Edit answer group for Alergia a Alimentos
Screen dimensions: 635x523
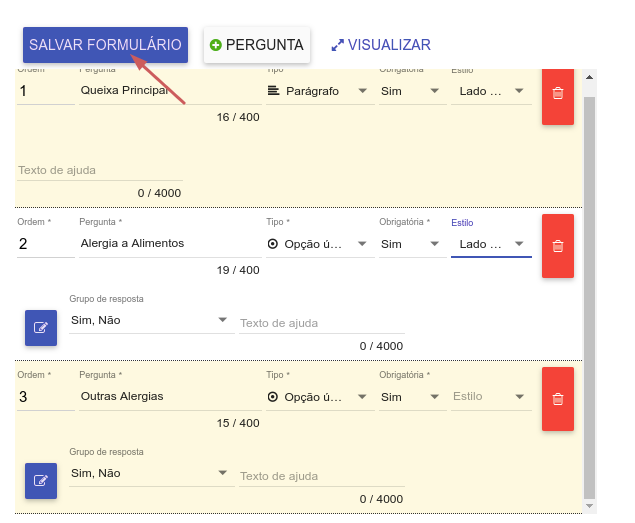[41, 327]
